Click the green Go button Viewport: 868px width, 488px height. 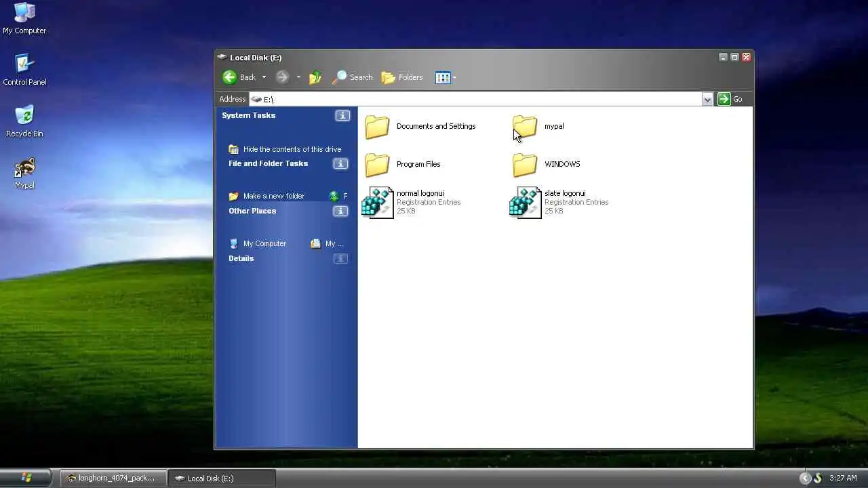pos(730,99)
